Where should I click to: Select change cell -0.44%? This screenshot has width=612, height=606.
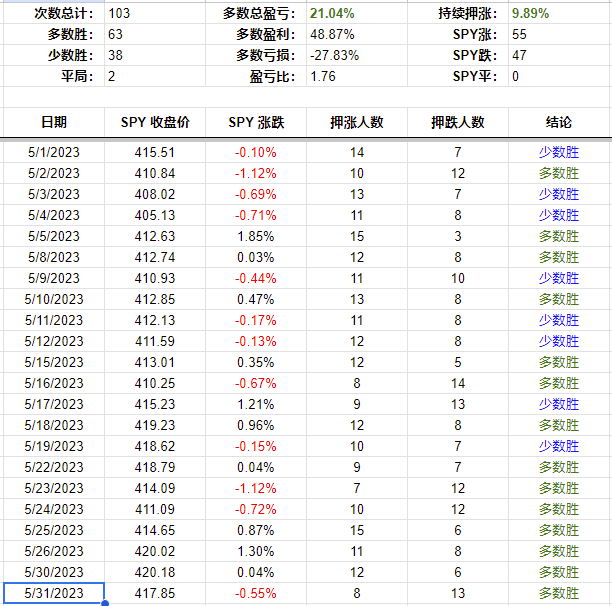coord(256,279)
